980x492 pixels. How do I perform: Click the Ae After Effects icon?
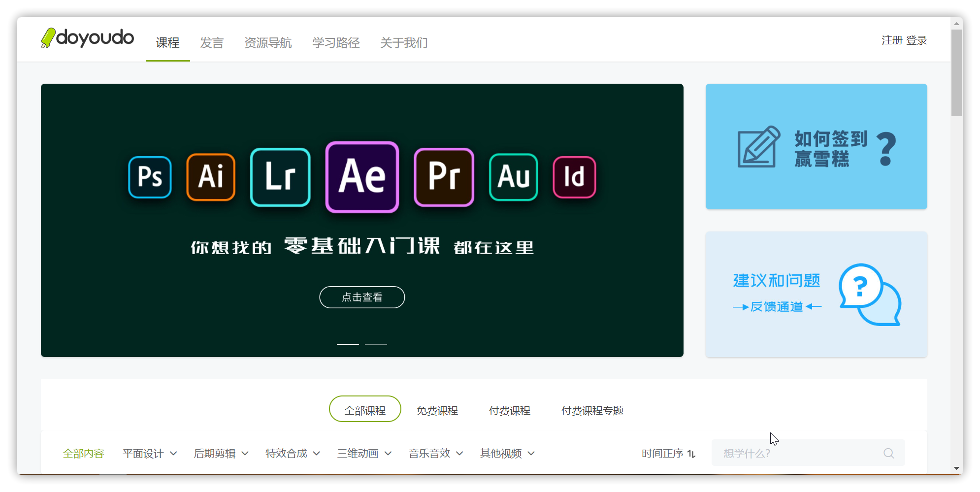point(362,177)
